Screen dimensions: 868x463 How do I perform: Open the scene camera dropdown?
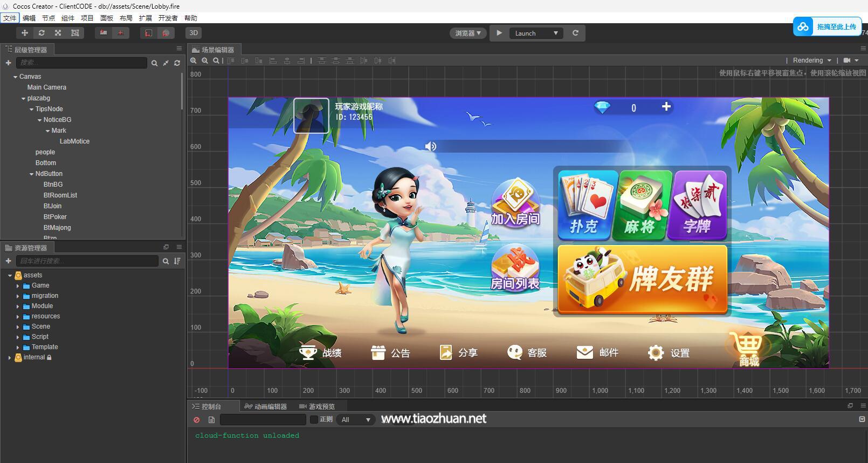point(851,60)
